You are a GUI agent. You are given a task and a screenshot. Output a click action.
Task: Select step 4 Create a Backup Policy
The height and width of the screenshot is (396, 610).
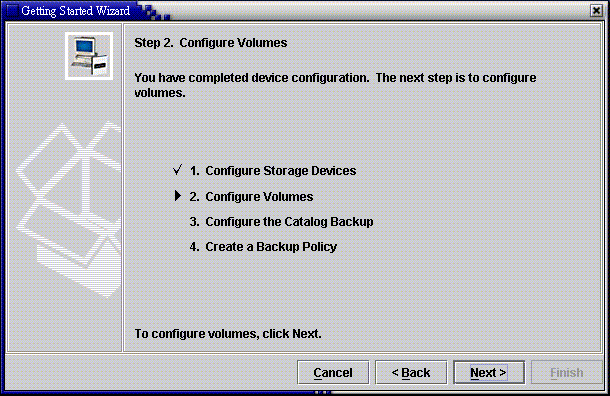(263, 247)
